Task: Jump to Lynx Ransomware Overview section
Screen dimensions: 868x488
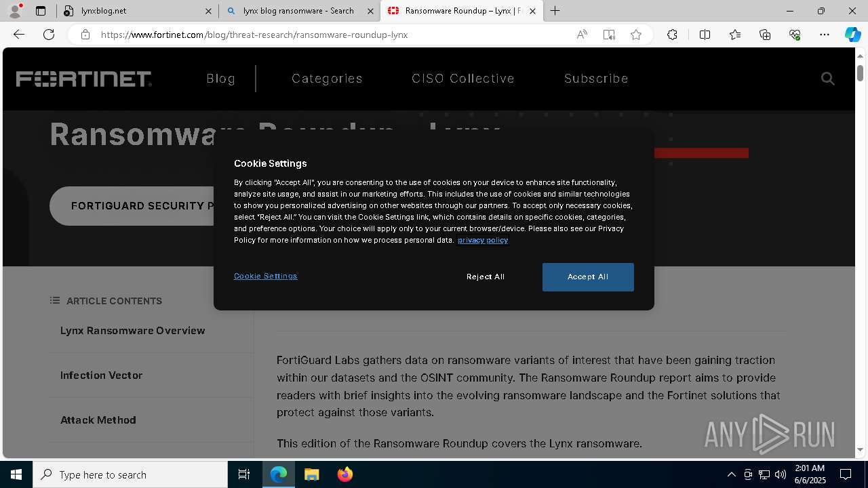Action: 132,331
